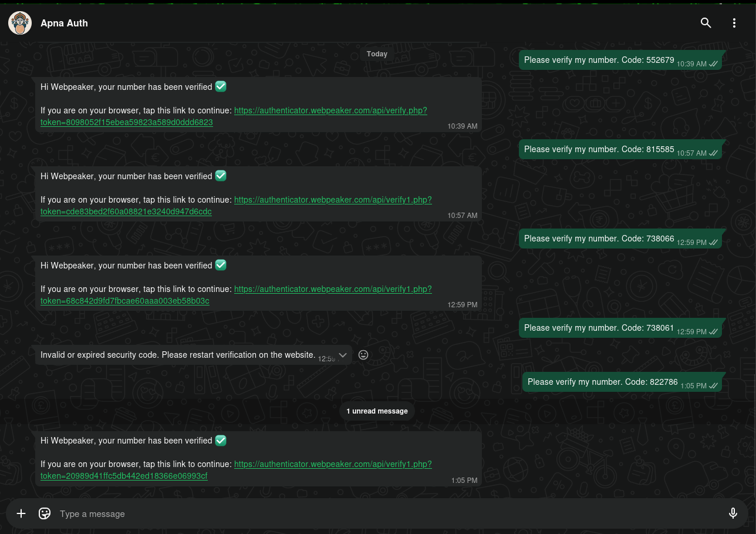
Task: Click the Apna Auth contact name
Action: click(x=64, y=23)
